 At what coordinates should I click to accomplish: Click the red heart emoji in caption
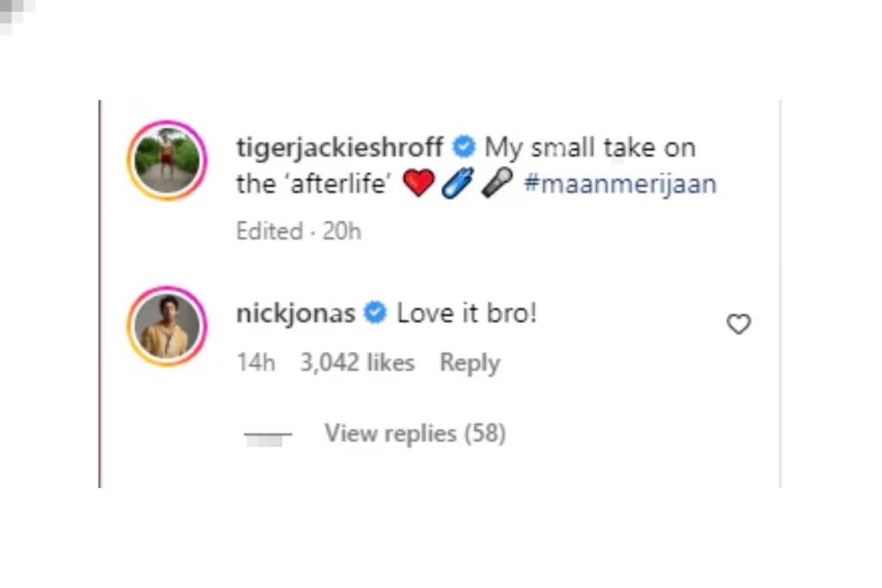[419, 183]
